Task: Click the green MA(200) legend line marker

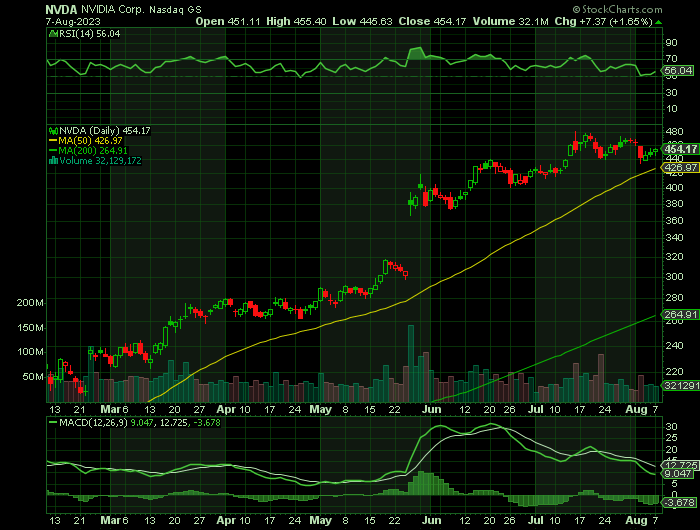Action: [53, 151]
